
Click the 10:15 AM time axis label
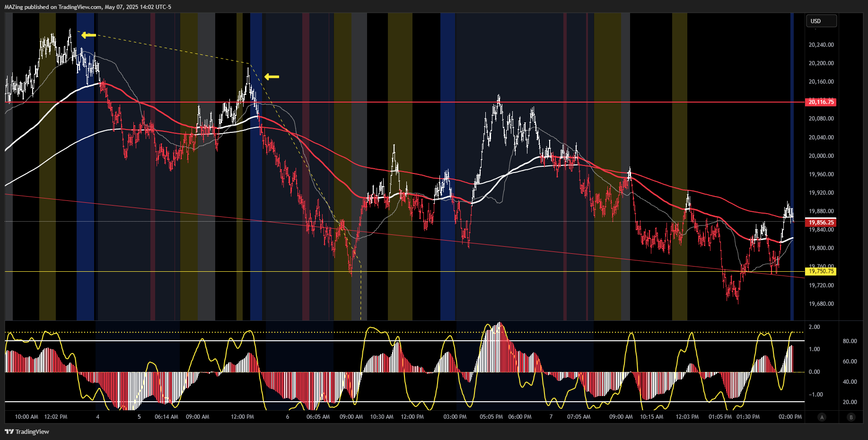tap(652, 417)
